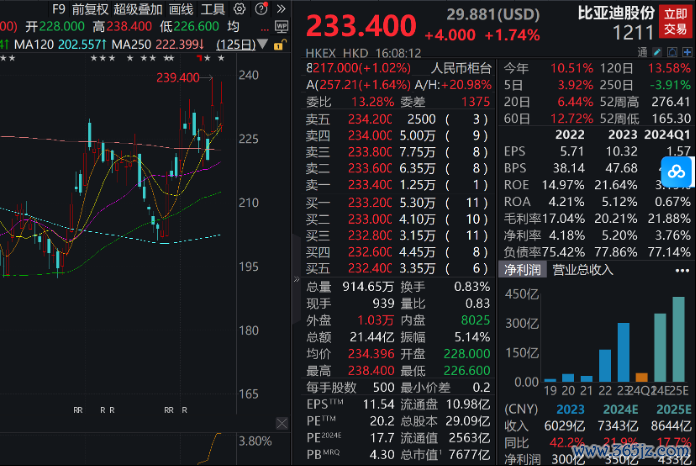Expand toolbar with the double chevron icon
This screenshot has height=466, width=696.
[281, 9]
